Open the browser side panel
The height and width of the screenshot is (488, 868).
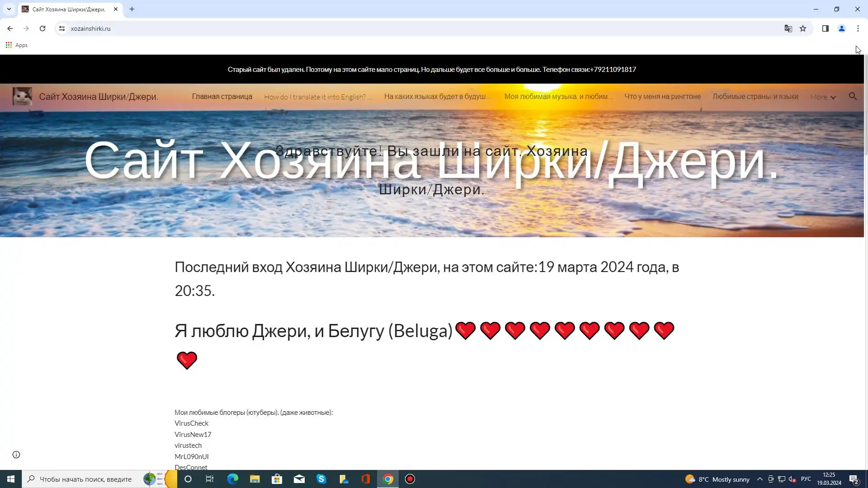click(x=825, y=28)
